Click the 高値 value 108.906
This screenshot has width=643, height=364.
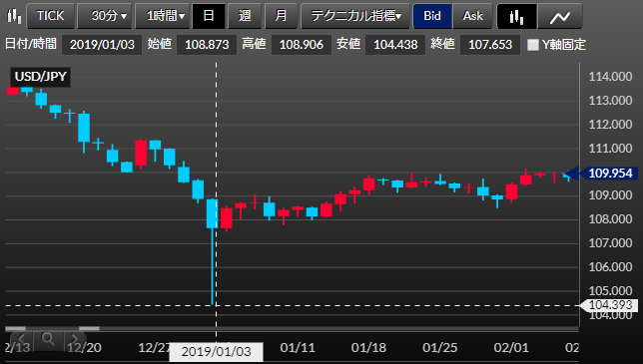(x=302, y=44)
